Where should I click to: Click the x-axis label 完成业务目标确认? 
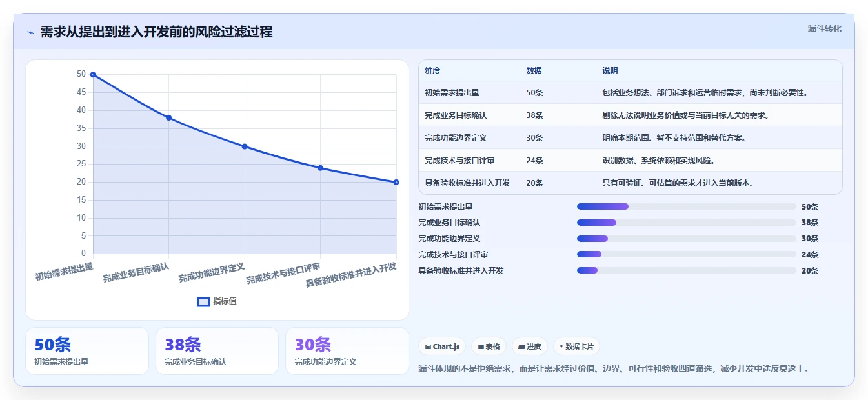(x=136, y=272)
